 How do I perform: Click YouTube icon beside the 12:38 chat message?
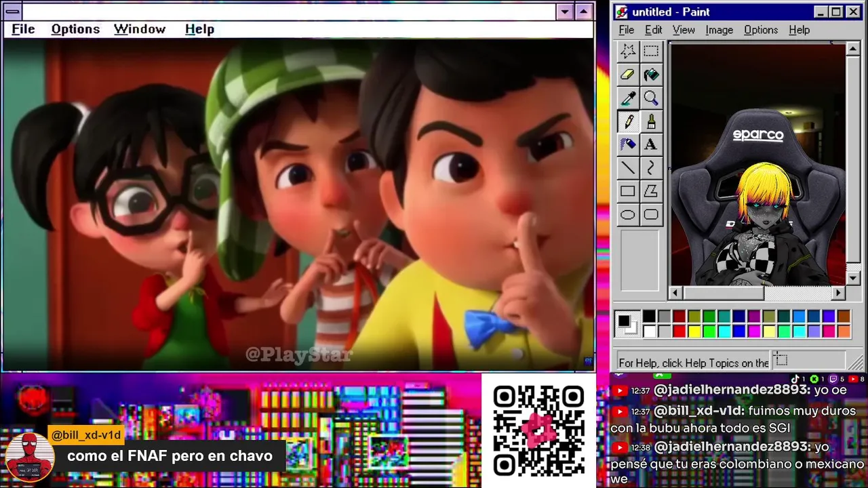point(619,447)
